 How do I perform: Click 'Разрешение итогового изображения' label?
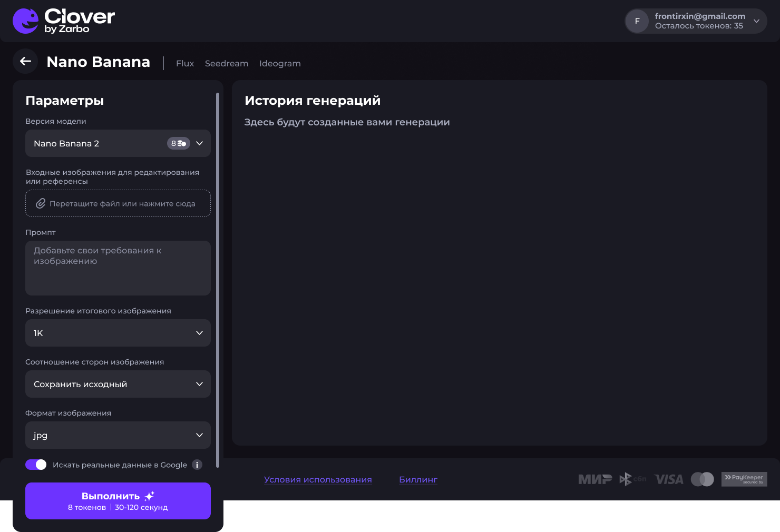point(98,311)
